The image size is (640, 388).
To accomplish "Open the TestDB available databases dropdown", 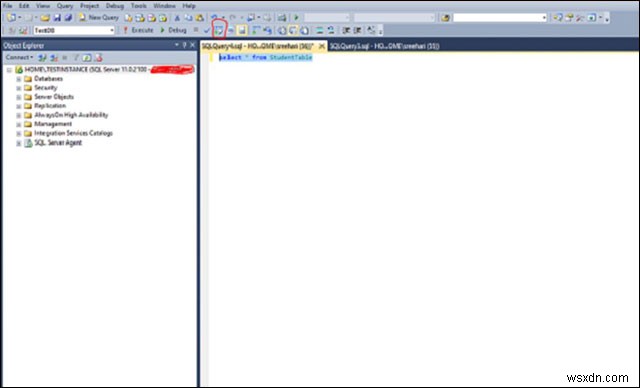I will (111, 30).
